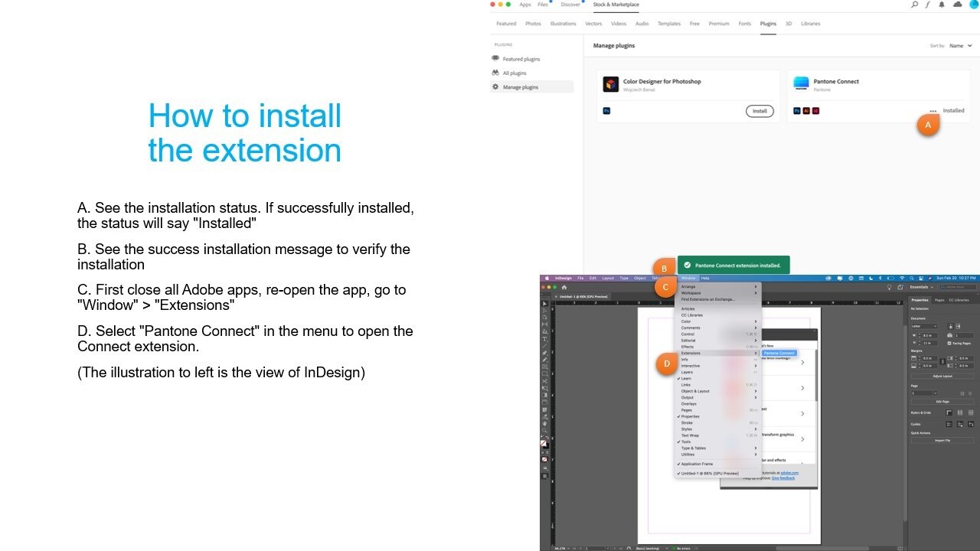Image resolution: width=980 pixels, height=551 pixels.
Task: Click the binoculars icon for All plugins
Action: (x=495, y=73)
